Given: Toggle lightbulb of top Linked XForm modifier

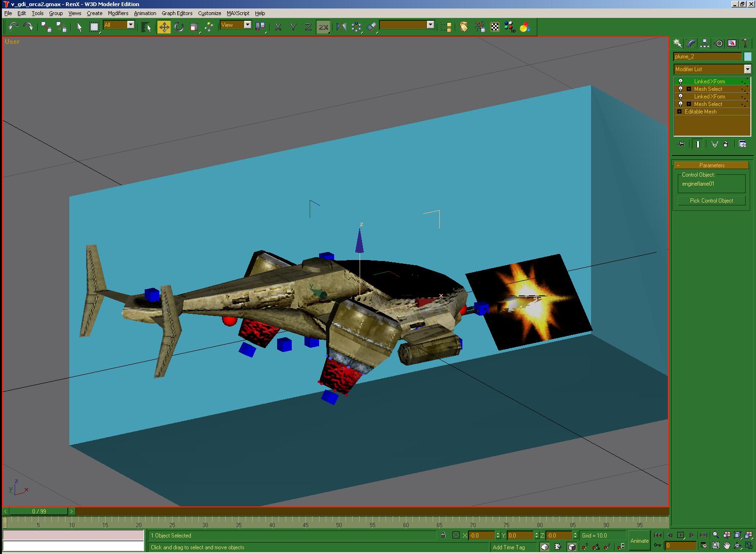Looking at the screenshot, I should 680,81.
